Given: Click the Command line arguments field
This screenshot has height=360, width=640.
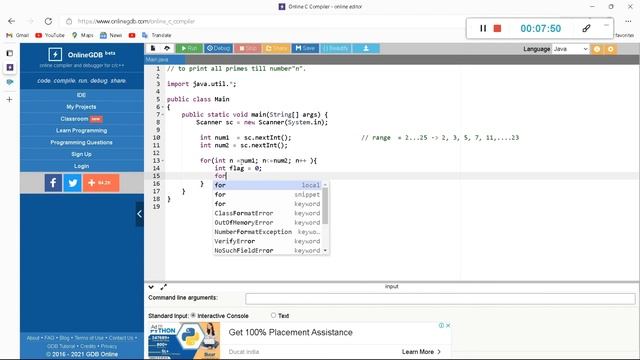Looking at the screenshot, I should [440, 299].
